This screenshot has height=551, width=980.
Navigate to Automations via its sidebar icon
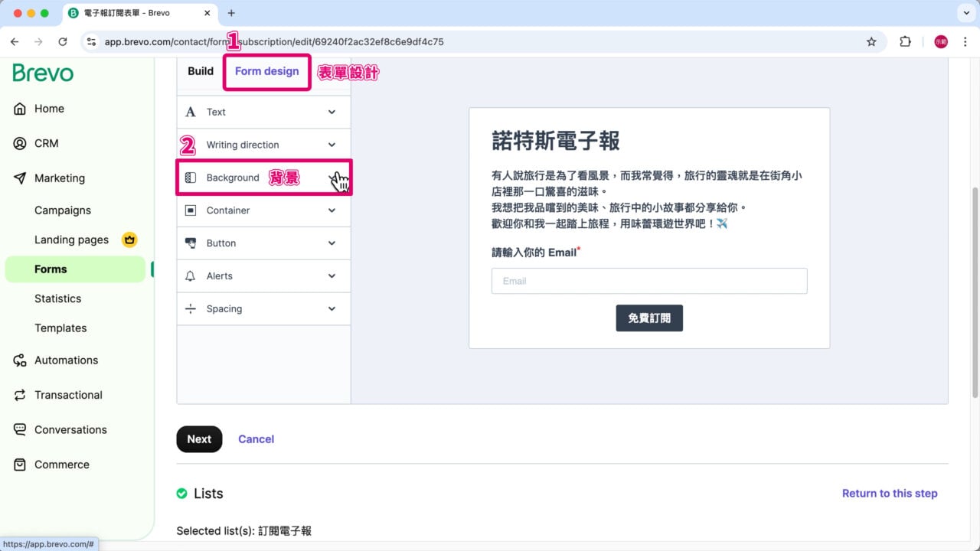(66, 360)
